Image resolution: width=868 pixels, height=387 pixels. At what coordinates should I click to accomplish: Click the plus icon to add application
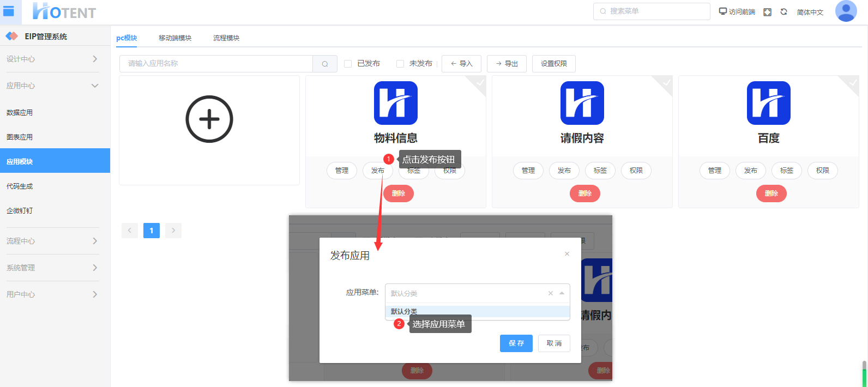(209, 119)
